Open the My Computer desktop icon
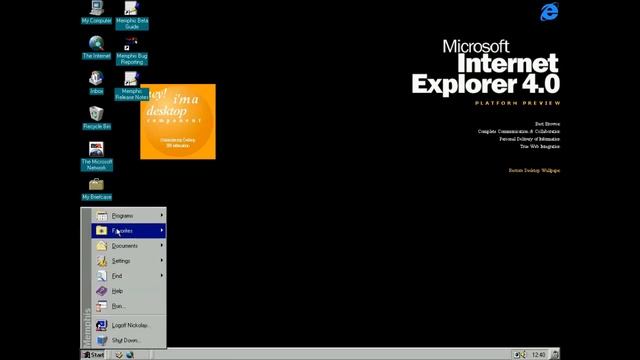Image resolution: width=640 pixels, height=360 pixels. 96,12
